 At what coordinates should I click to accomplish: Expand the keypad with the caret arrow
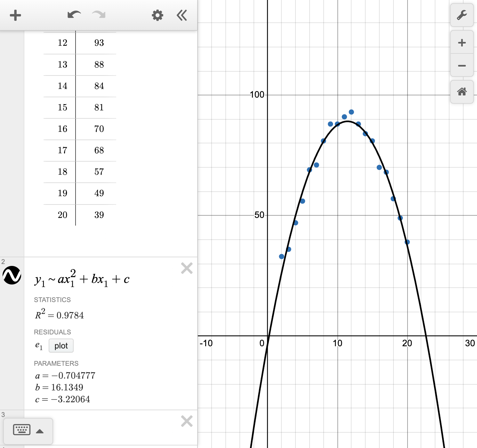pos(40,431)
